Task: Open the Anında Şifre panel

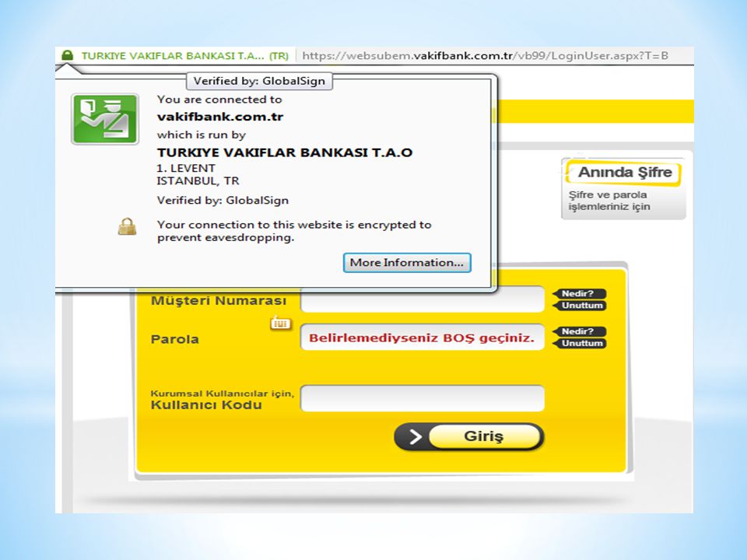Action: [624, 188]
